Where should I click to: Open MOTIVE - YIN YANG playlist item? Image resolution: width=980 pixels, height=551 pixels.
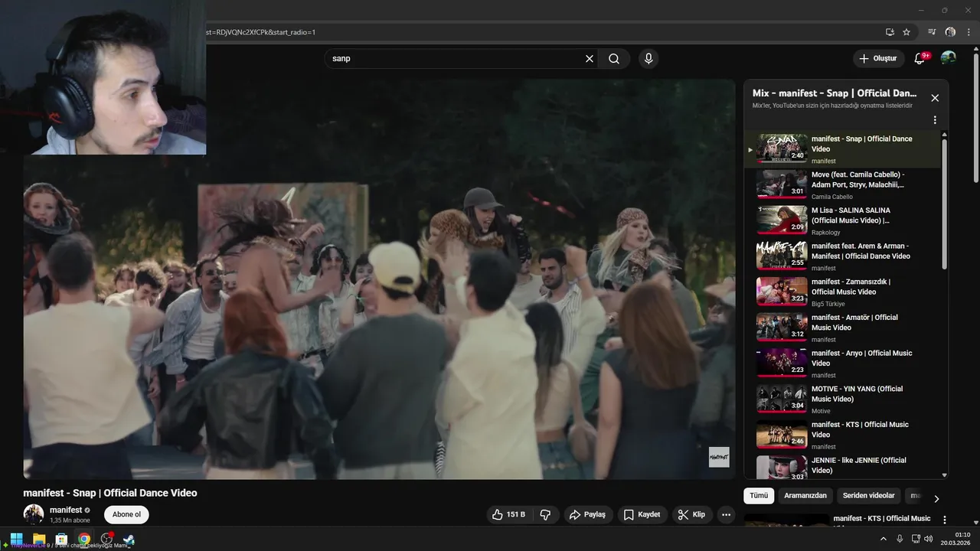pyautogui.click(x=842, y=399)
